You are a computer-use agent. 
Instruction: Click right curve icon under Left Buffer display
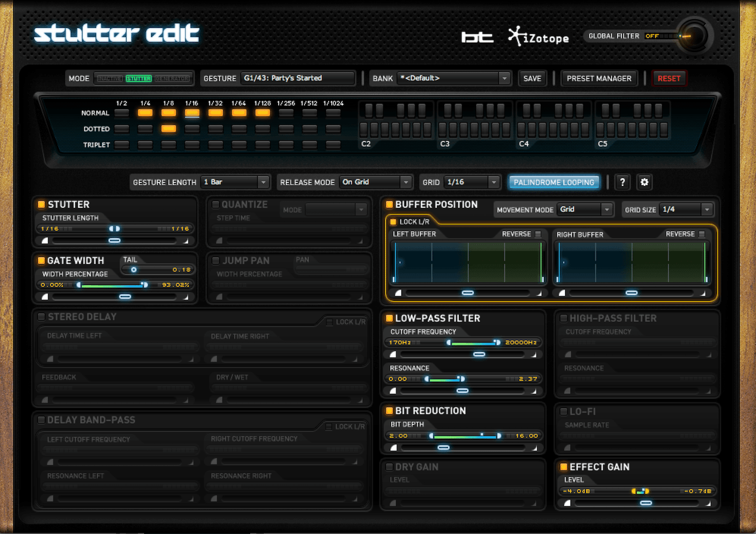click(539, 293)
